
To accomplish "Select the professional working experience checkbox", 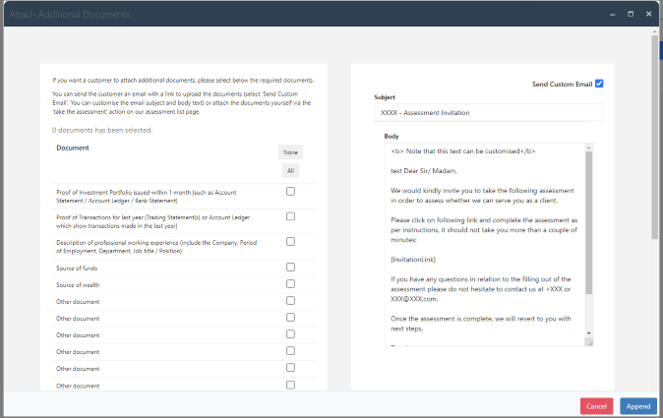I will (x=290, y=242).
